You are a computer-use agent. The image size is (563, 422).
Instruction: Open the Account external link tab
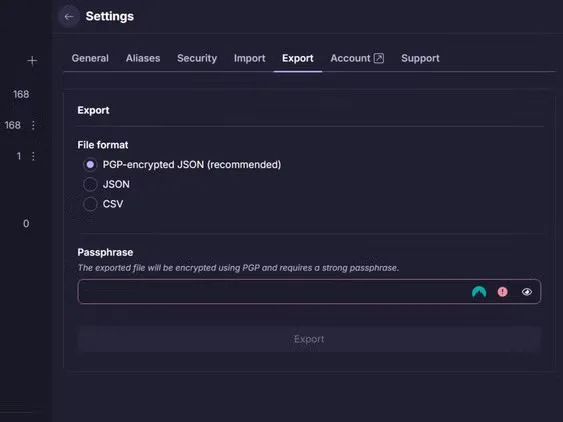coord(357,58)
